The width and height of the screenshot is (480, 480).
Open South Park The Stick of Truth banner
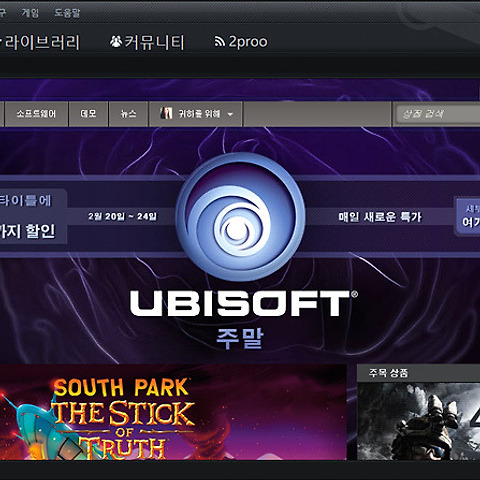(x=173, y=412)
